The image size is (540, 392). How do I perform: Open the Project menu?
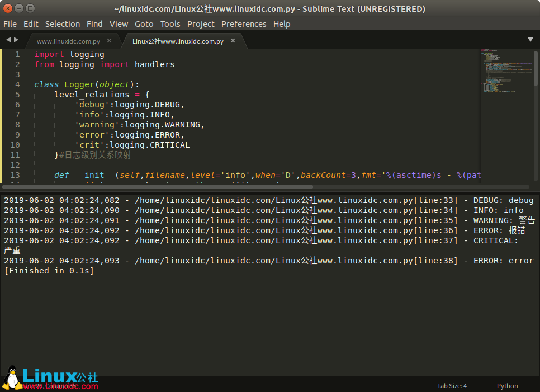201,24
